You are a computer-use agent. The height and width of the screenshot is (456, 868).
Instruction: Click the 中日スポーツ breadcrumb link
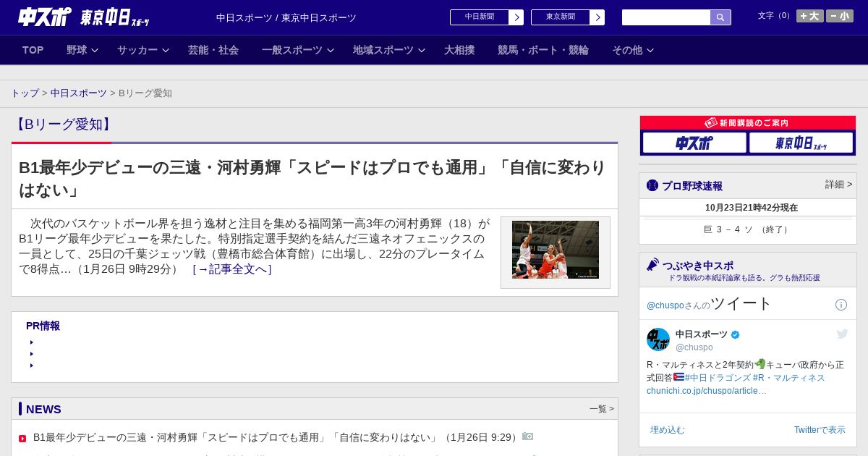[x=79, y=93]
